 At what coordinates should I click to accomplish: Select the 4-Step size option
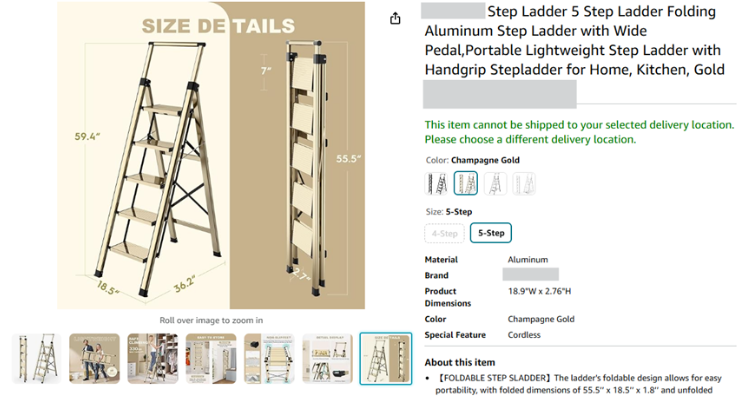444,233
